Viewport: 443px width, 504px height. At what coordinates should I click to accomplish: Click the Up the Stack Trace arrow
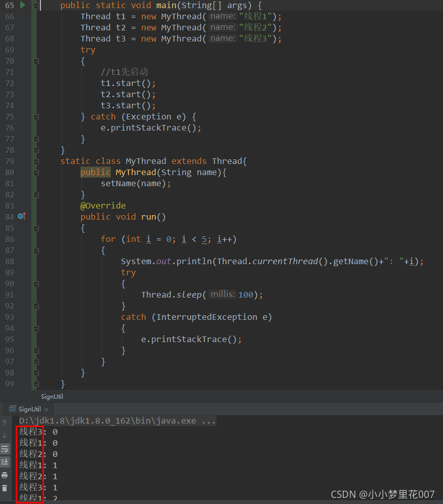[5, 423]
